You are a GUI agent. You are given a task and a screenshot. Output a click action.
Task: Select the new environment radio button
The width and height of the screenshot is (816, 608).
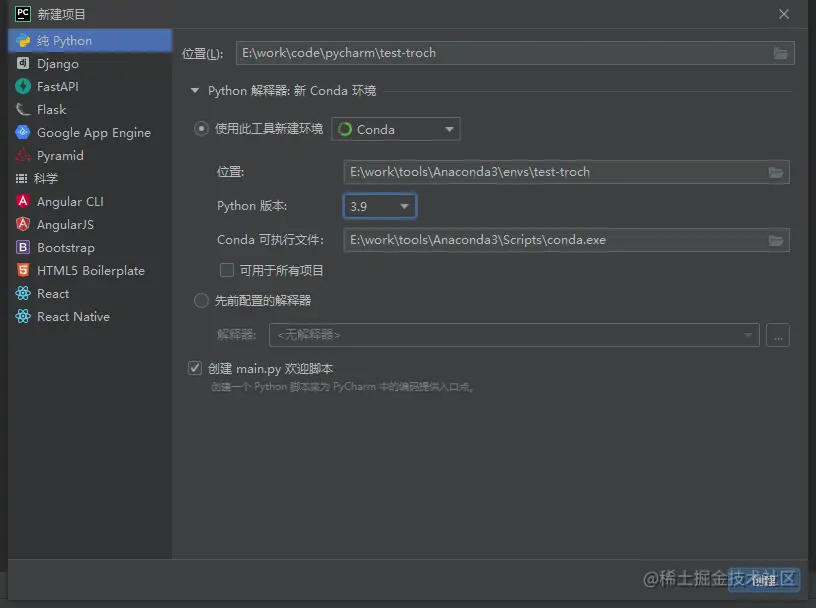pos(201,129)
